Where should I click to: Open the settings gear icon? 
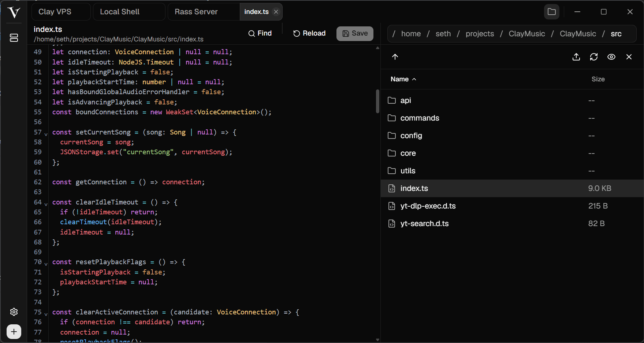tap(14, 312)
